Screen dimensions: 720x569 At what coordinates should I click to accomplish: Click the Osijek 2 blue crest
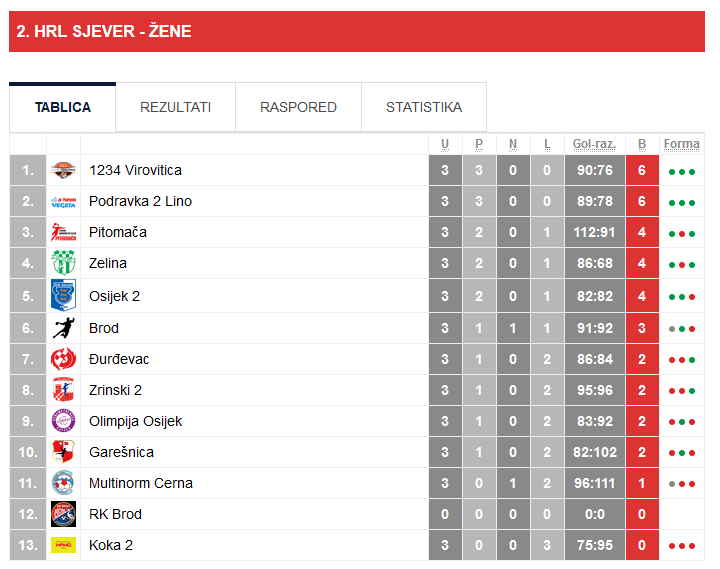click(x=63, y=296)
